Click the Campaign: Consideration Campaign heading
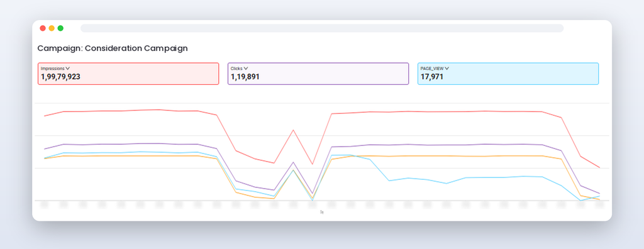 point(113,48)
